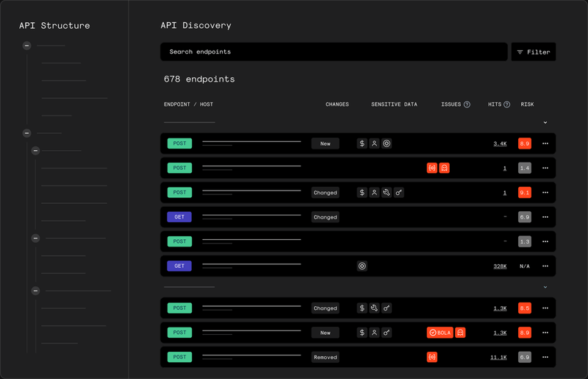Open the more options menu for the Removed row

[545, 357]
